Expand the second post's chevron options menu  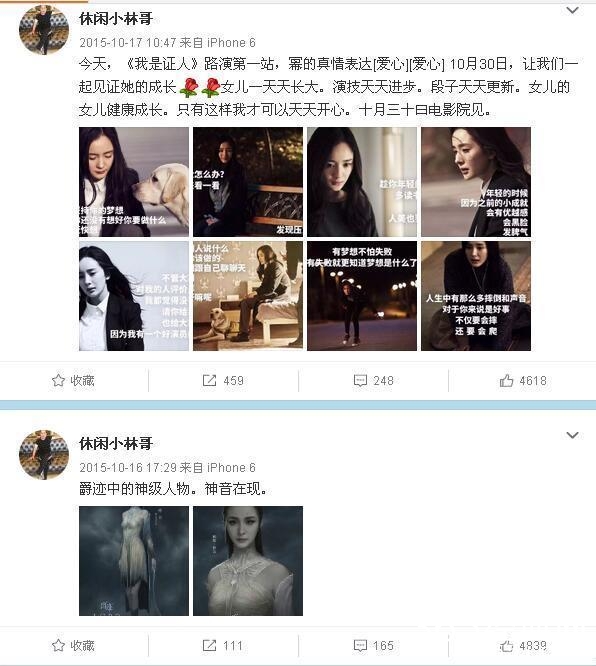(x=573, y=435)
